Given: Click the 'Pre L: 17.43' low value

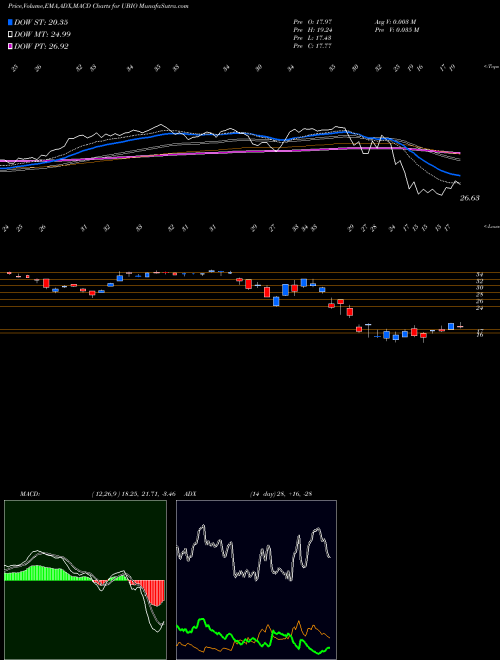Looking at the screenshot, I should tap(313, 38).
